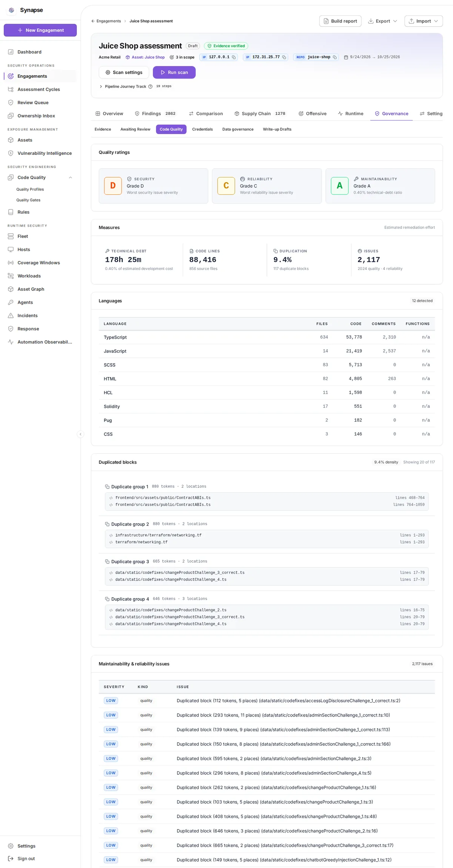Expand the Pipeline Journey Track
This screenshot has width=453, height=868.
point(101,86)
